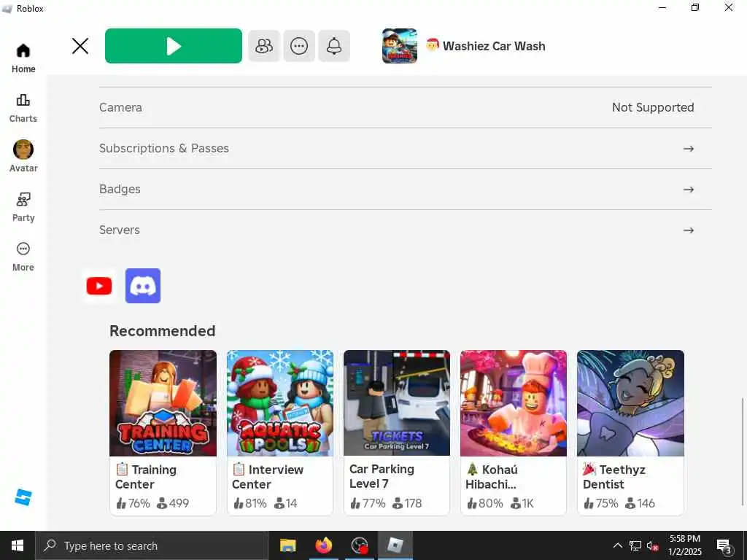Screen dimensions: 747x560
Task: Click the Not Supported text
Action: point(653,107)
